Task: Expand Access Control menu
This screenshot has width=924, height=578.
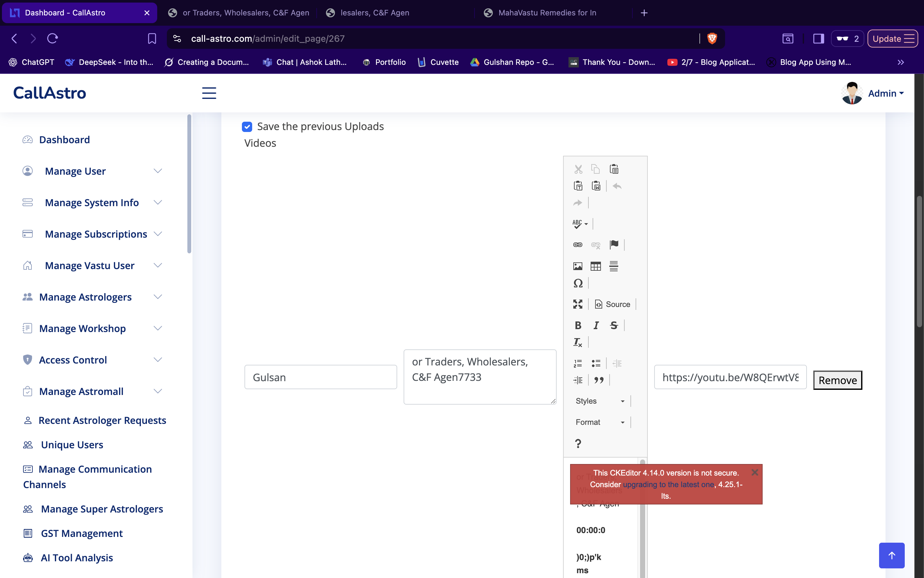Action: (92, 360)
